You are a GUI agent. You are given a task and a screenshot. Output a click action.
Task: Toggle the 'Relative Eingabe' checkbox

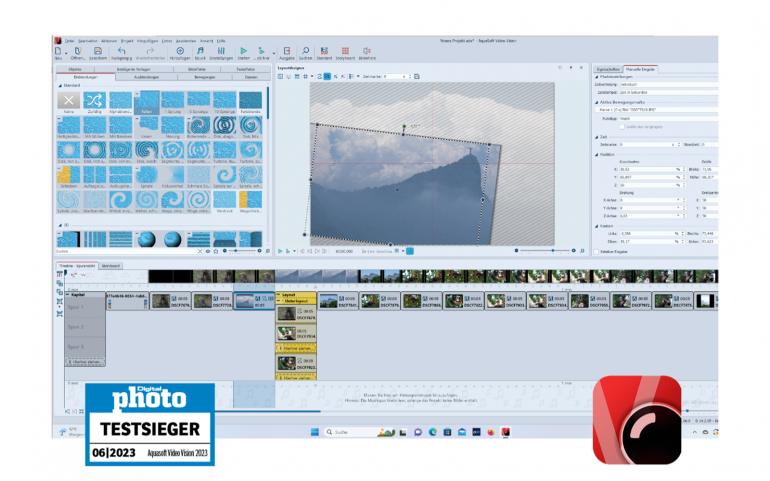(x=597, y=252)
